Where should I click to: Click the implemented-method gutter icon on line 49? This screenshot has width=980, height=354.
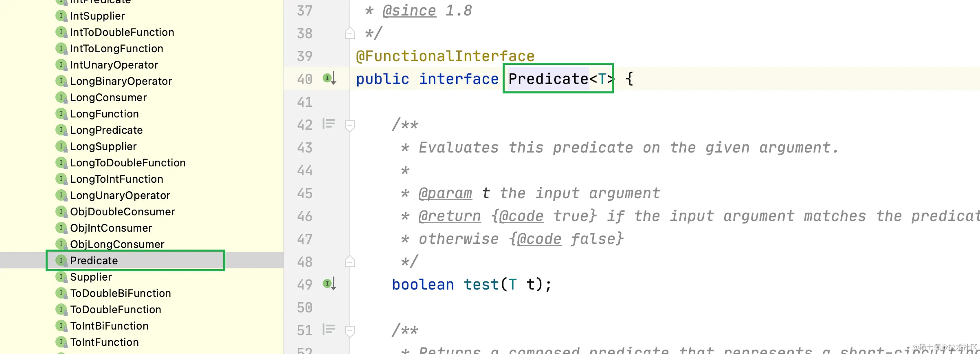pos(329,283)
